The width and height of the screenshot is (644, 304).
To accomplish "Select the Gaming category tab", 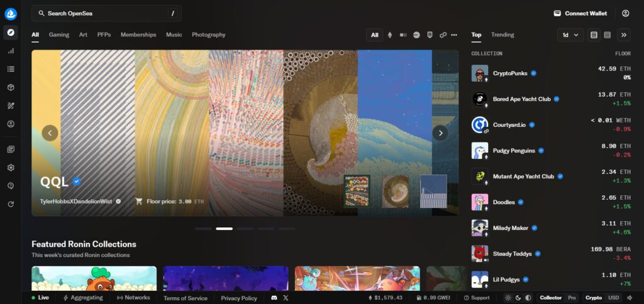I will [x=59, y=35].
